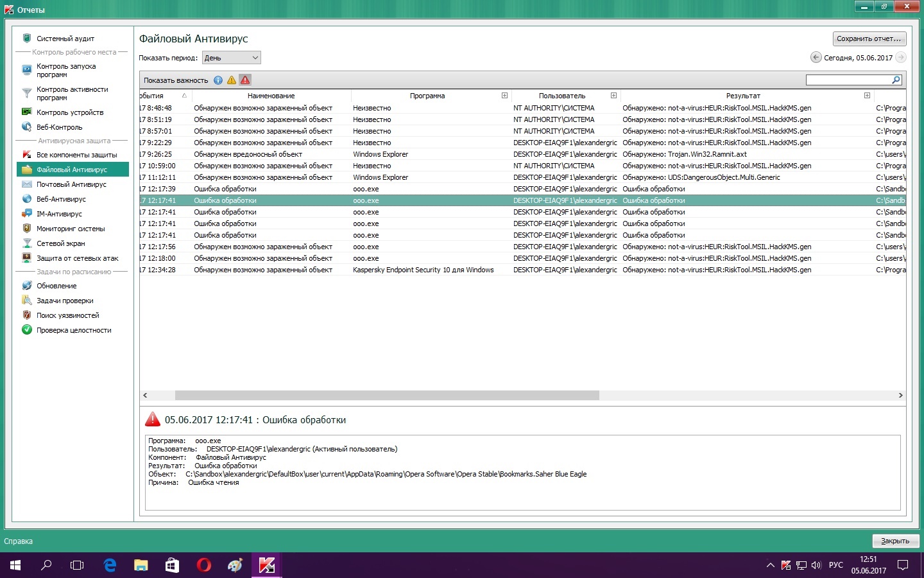Click Контроль устройств sidebar icon

(27, 112)
